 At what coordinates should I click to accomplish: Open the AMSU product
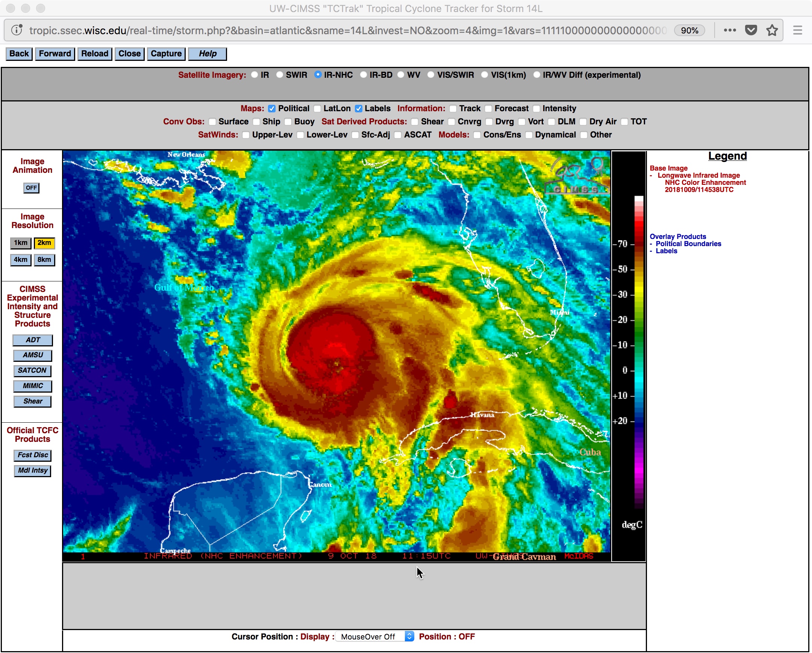33,355
